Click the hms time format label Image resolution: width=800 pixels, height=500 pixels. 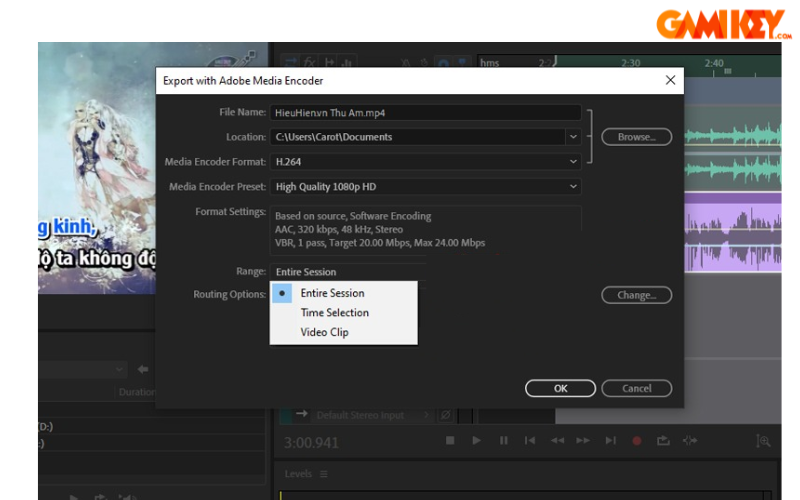(x=489, y=63)
